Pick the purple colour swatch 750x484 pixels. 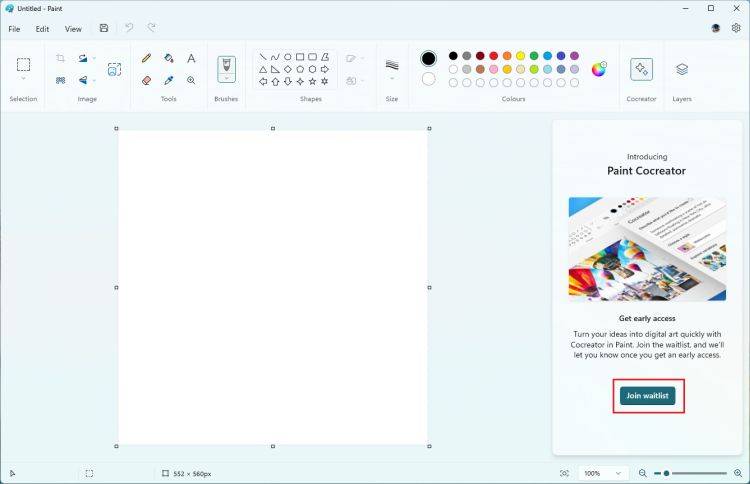(574, 56)
